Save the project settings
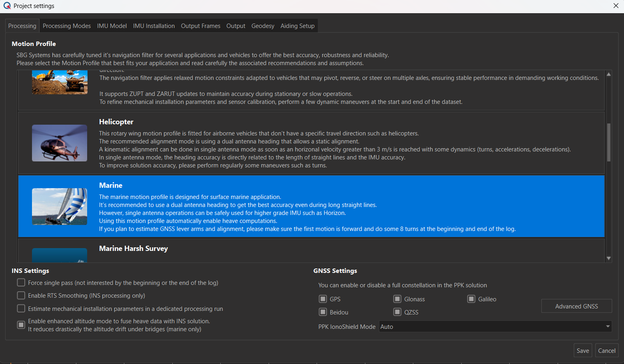 pos(582,351)
